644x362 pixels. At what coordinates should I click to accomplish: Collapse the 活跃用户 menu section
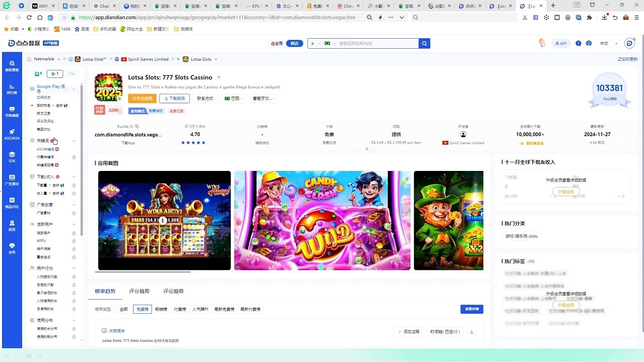pyautogui.click(x=74, y=224)
